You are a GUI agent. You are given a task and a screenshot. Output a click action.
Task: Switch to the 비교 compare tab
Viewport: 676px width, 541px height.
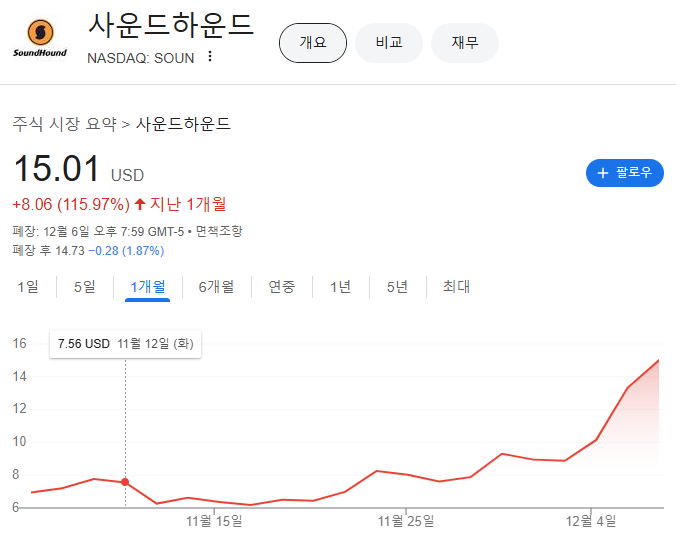coord(389,43)
